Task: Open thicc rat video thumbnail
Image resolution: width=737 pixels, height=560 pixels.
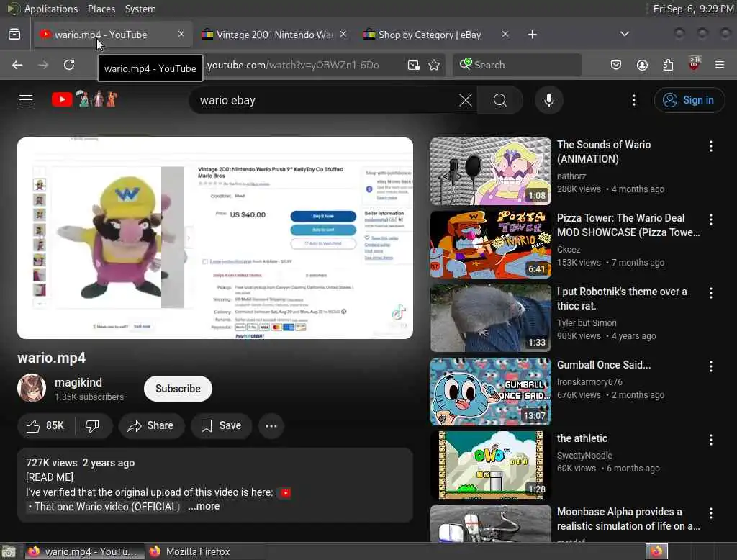Action: [x=491, y=318]
